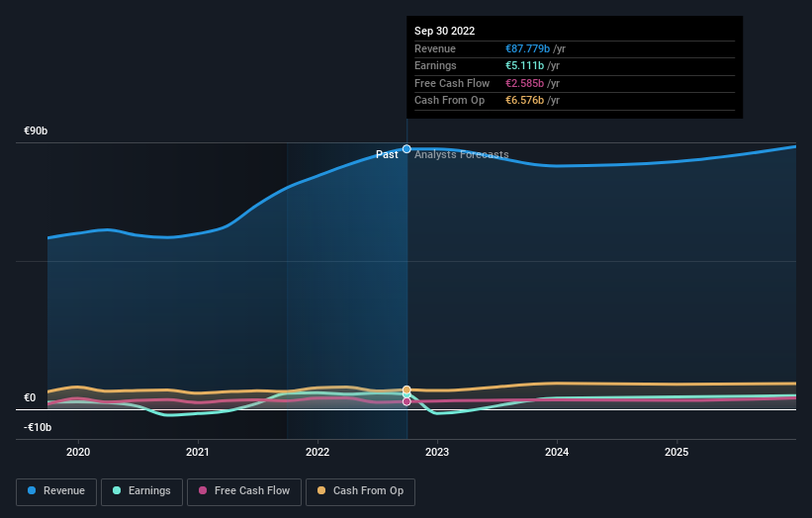Toggle the Free Cash Flow legend button
This screenshot has width=812, height=518.
point(244,491)
